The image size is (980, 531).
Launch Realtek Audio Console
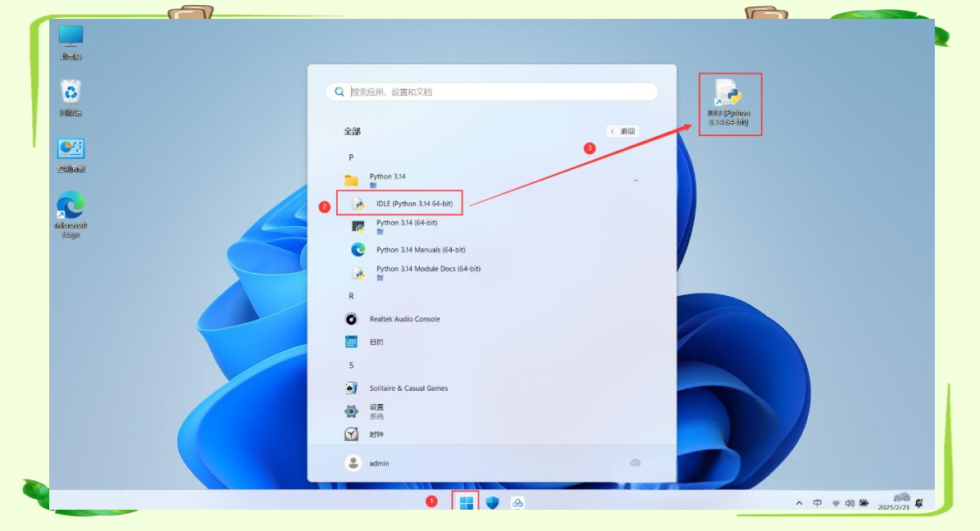[394, 320]
